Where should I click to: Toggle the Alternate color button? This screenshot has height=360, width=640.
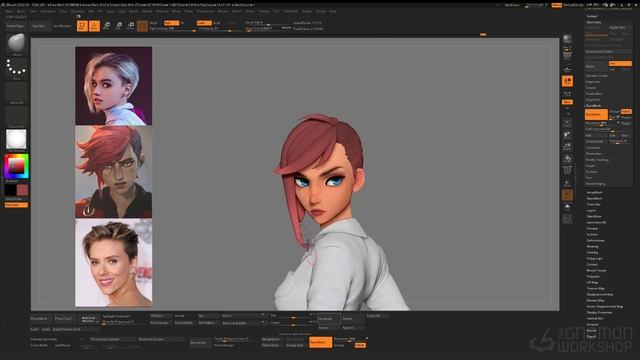[16, 205]
